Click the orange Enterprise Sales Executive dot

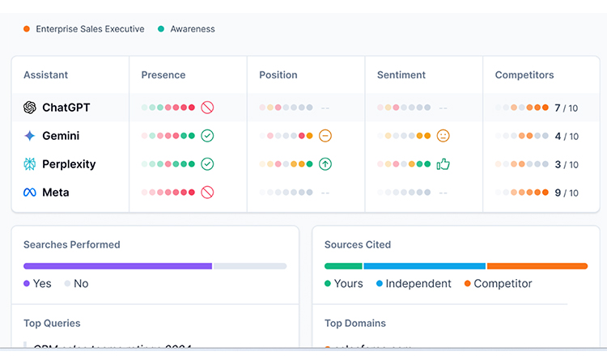click(x=27, y=29)
